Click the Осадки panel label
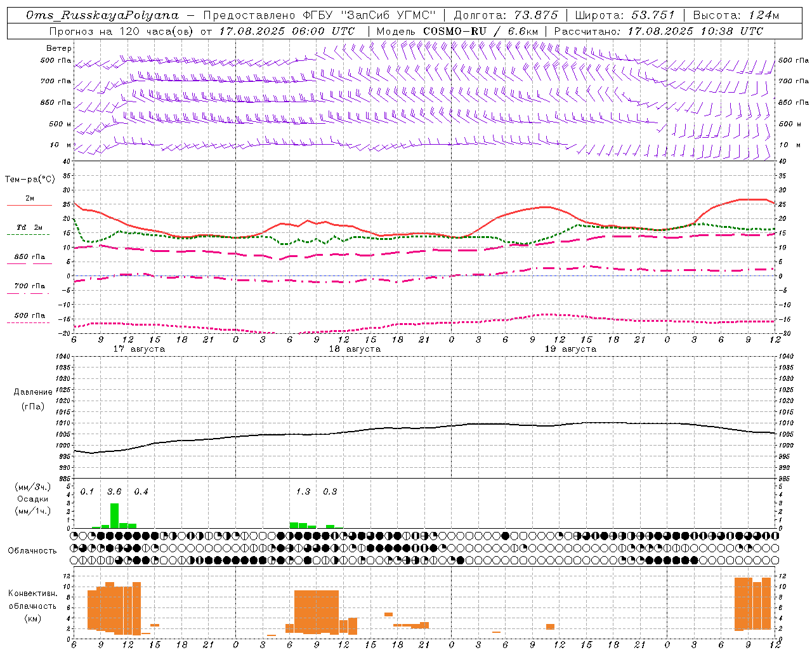This screenshot has height=650, width=812. click(32, 499)
